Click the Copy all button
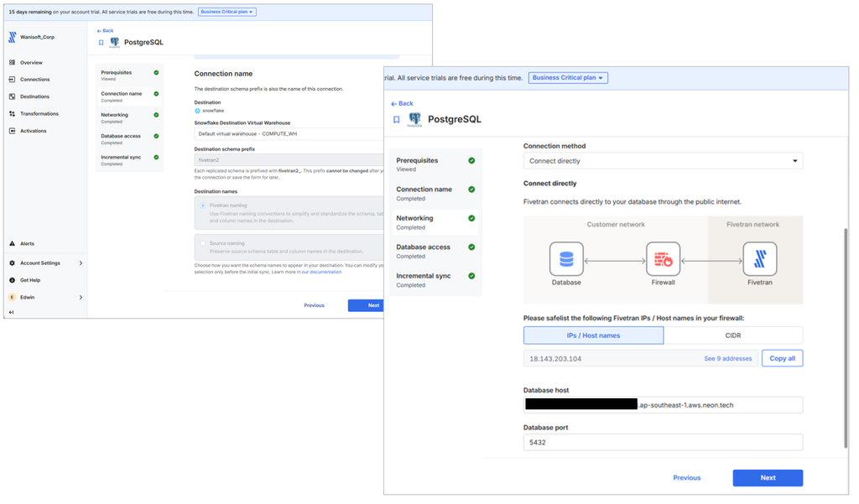The width and height of the screenshot is (859, 504). (x=783, y=358)
